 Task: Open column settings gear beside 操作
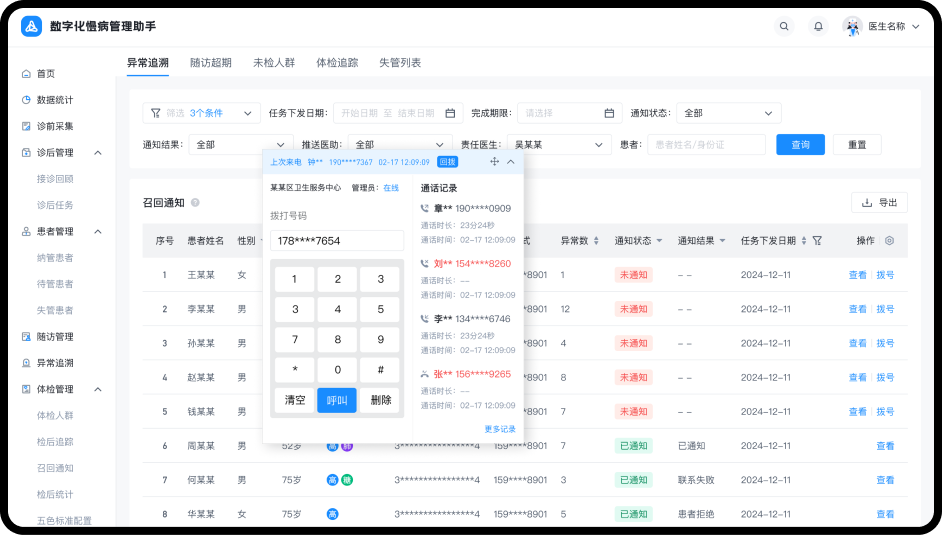[x=889, y=241]
